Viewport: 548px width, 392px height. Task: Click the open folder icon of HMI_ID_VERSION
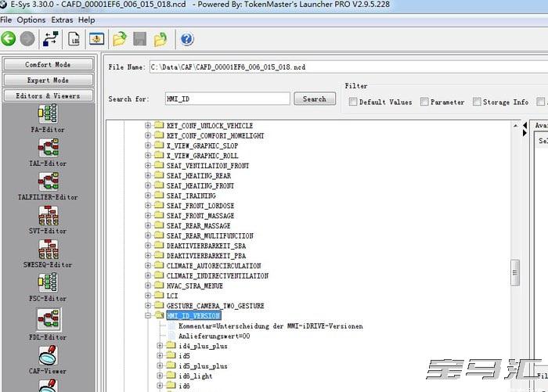tap(160, 315)
